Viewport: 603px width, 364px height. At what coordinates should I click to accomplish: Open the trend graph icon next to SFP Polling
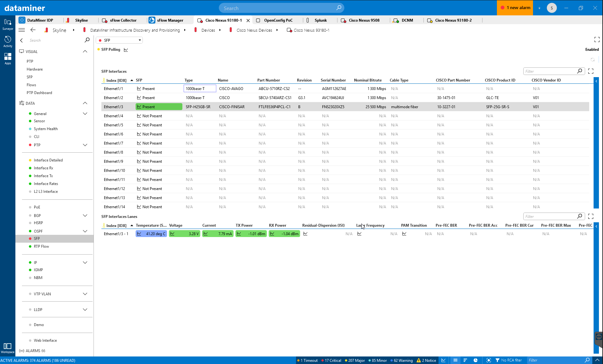click(x=126, y=50)
